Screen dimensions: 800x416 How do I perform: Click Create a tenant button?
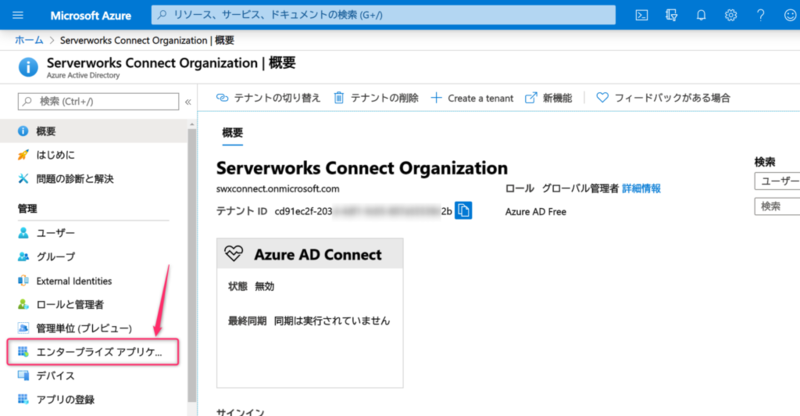tap(472, 98)
